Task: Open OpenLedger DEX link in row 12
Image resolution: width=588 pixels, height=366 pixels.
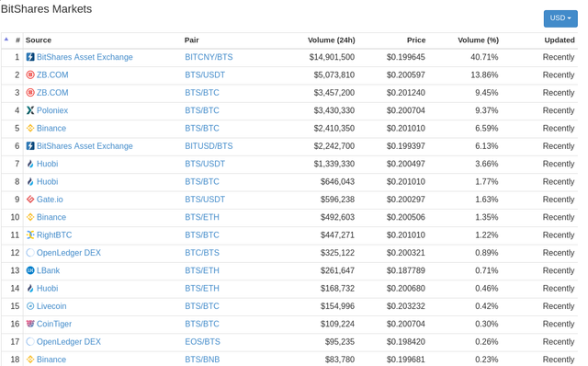Action: coord(69,253)
